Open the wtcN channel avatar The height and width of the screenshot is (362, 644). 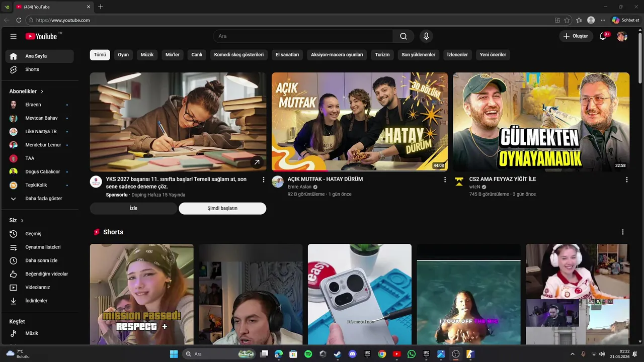(x=459, y=182)
